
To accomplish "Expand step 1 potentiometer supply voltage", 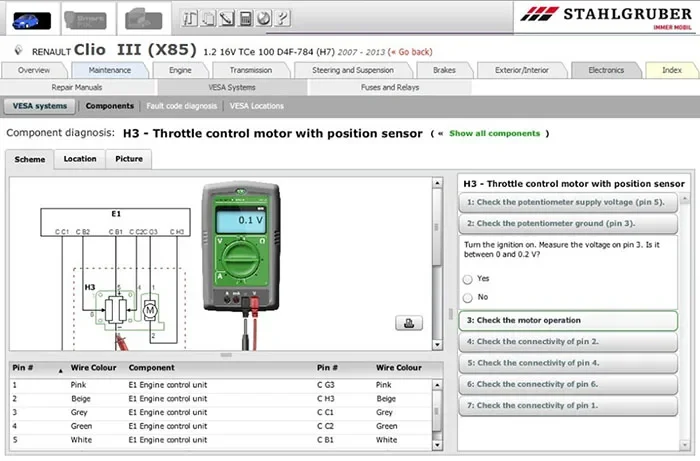I will coord(568,202).
